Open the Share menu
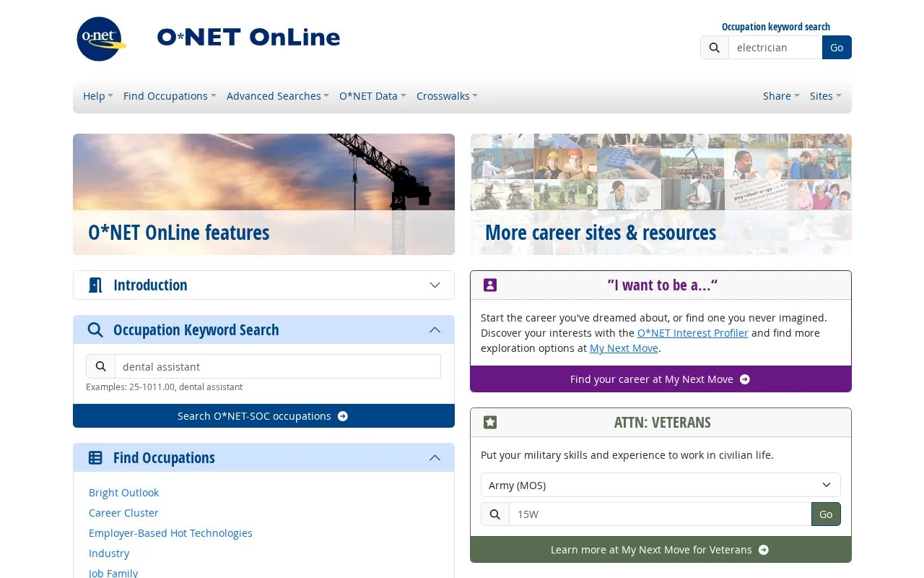 [781, 96]
